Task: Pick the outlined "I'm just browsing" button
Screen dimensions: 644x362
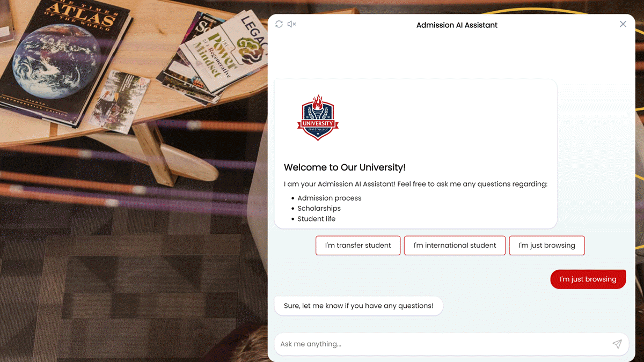Action: [547, 246]
